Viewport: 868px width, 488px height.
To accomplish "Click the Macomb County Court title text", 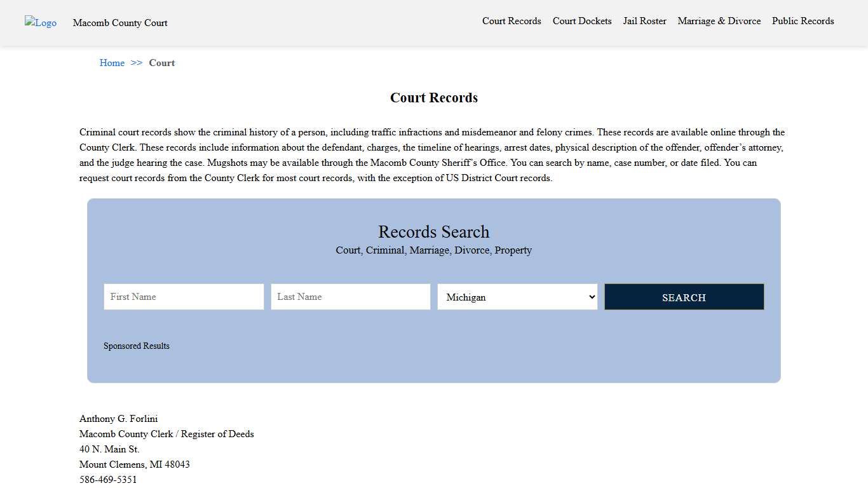I will coord(120,23).
